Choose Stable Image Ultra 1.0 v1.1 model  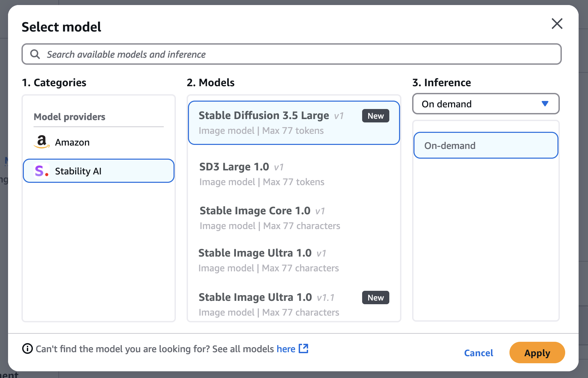(x=294, y=305)
